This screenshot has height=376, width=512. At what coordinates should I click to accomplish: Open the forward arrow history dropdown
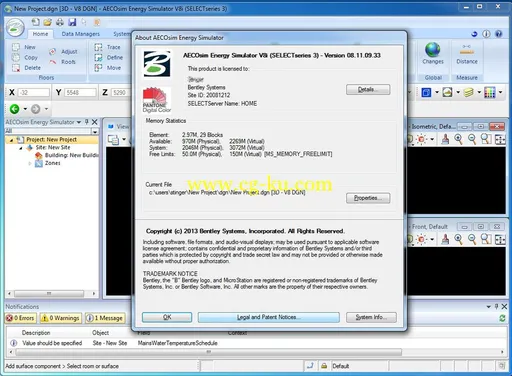click(x=46, y=109)
